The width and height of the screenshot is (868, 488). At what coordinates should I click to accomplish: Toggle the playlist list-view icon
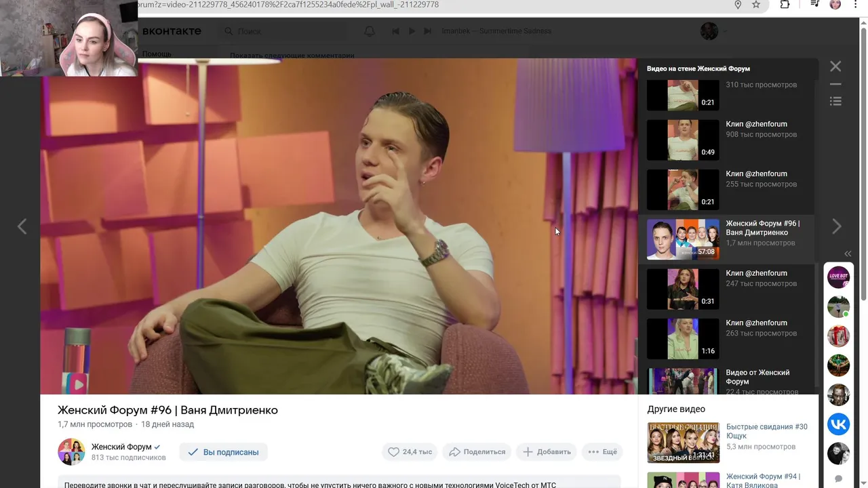tap(835, 101)
